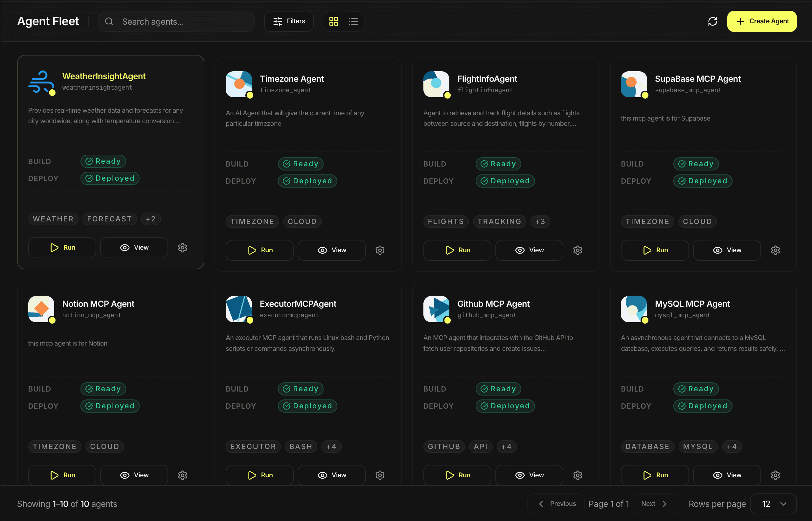Click the FORECAST tag

[110, 219]
